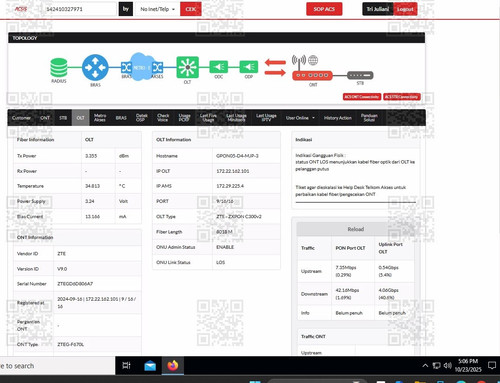Click the hostname GPON05-D4-MJP-3

coord(237,156)
